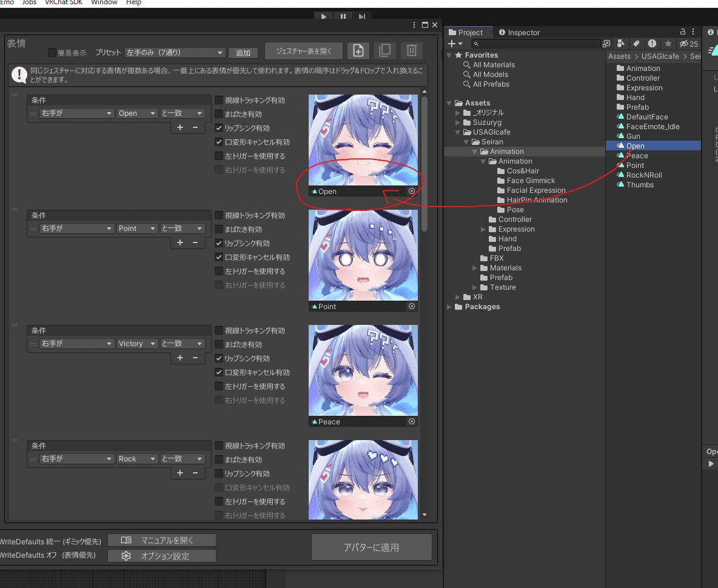The height and width of the screenshot is (588, 718).
Task: Open the gesture dropdown showing Open
Action: (137, 113)
